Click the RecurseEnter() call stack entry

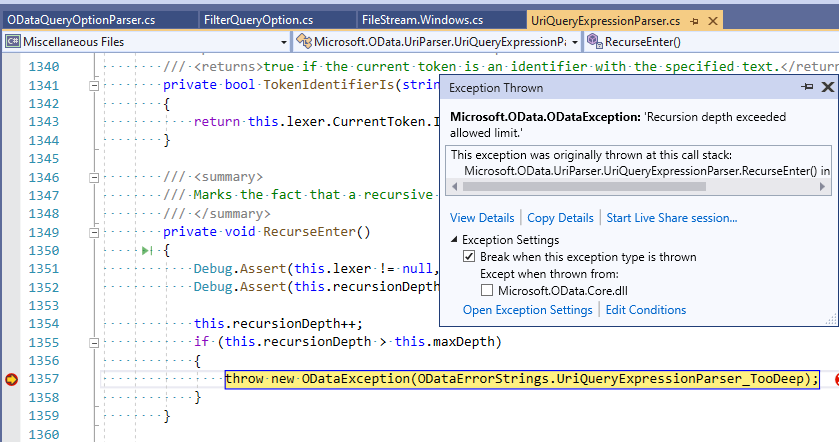(x=646, y=171)
